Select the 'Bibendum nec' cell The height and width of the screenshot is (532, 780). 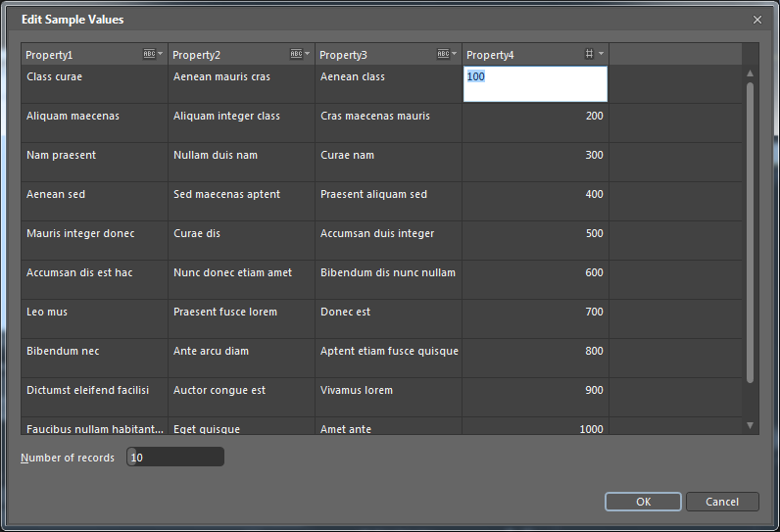tap(94, 359)
